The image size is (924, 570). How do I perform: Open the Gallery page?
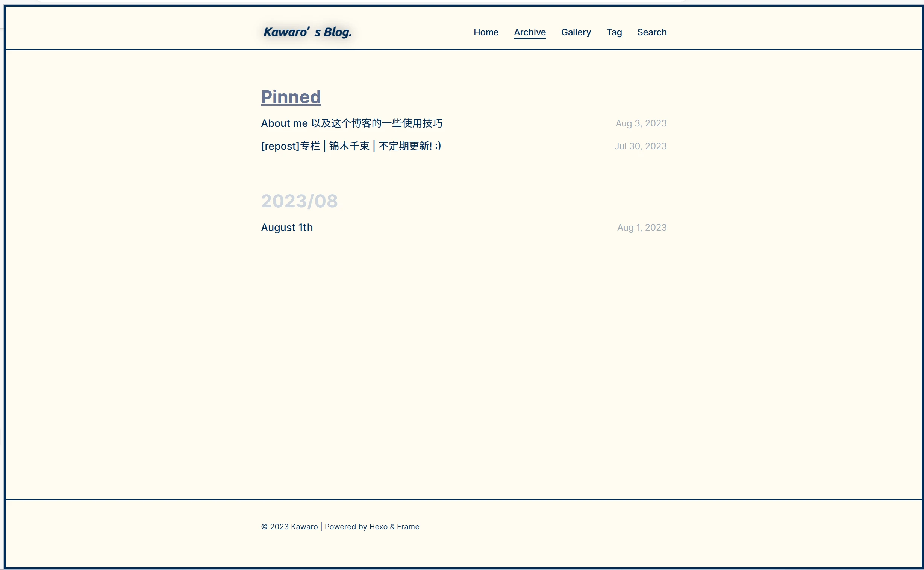[x=576, y=32]
